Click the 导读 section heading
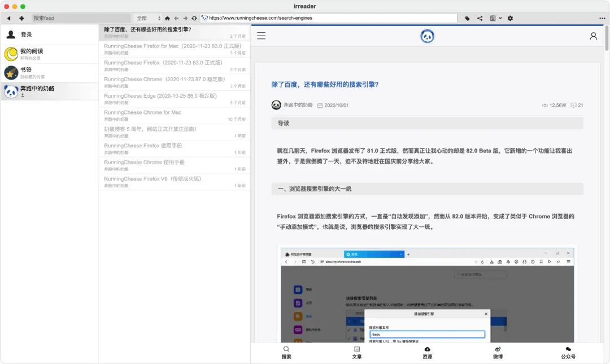Viewport: 610px width, 364px height. point(427,123)
